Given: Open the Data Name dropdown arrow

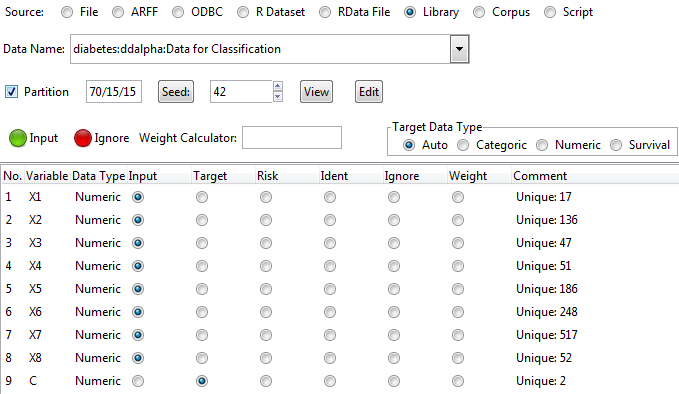Looking at the screenshot, I should coord(459,49).
